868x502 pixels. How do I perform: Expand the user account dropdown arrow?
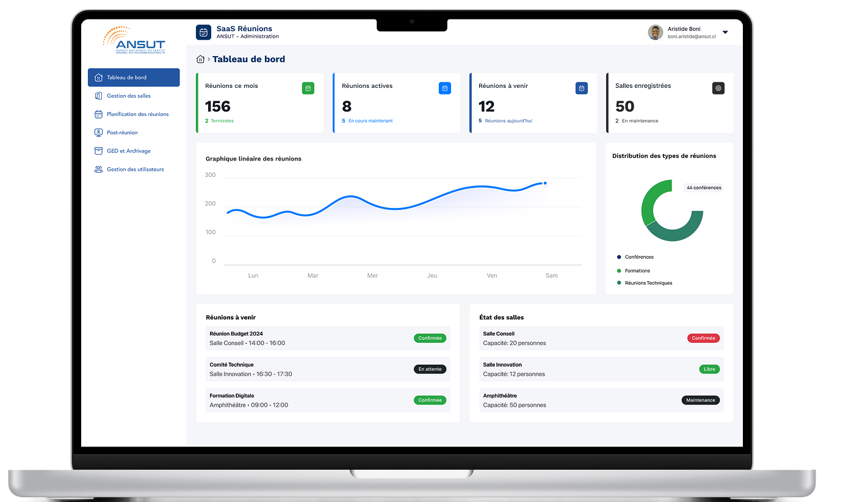click(x=725, y=32)
